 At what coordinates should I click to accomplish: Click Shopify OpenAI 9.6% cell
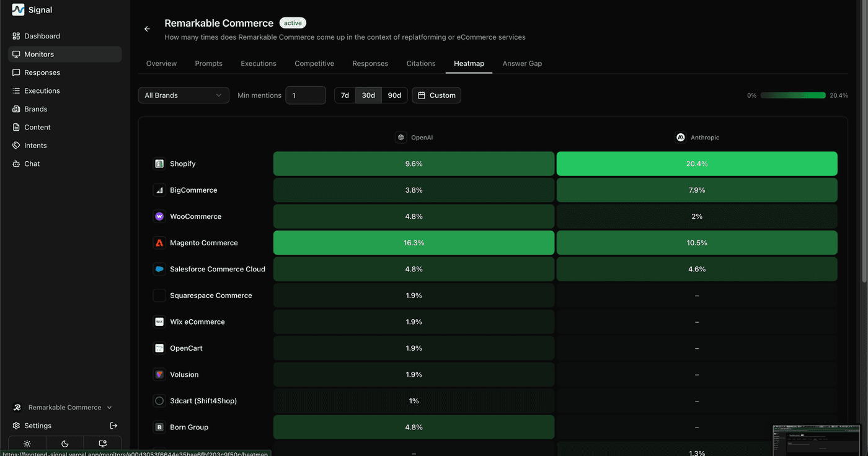(x=414, y=164)
